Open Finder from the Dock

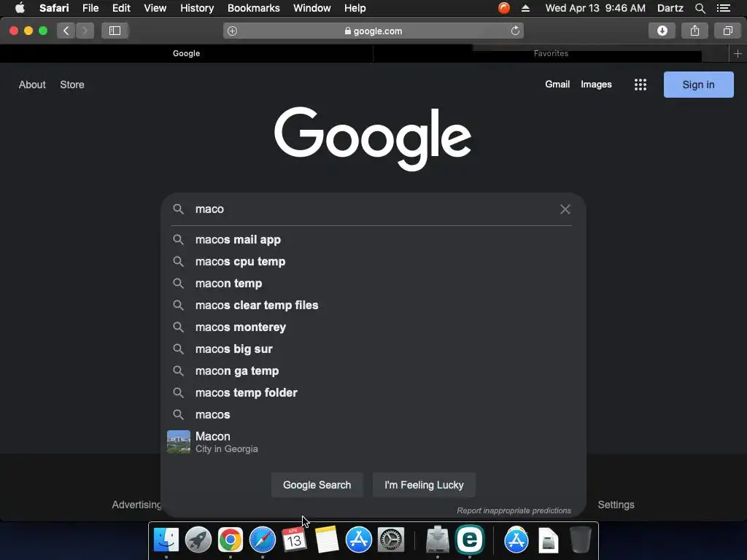point(166,540)
